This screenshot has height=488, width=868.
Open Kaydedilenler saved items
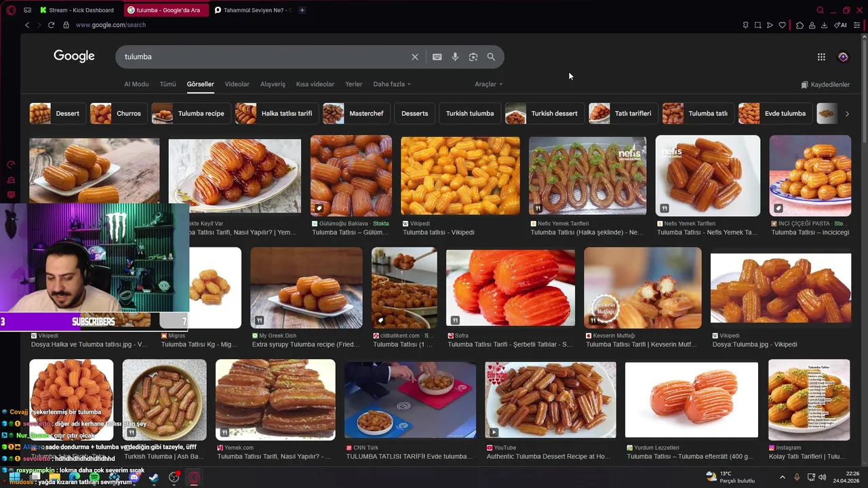tap(825, 85)
